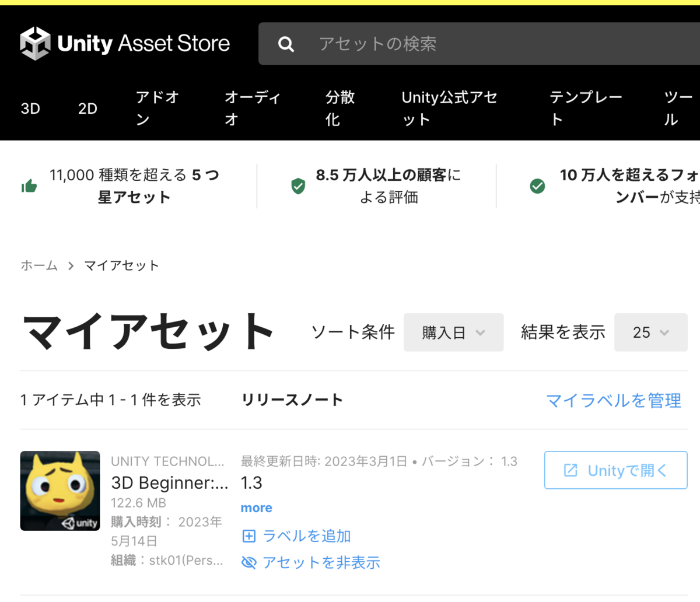Click アセットを非表示 link

pyautogui.click(x=321, y=562)
